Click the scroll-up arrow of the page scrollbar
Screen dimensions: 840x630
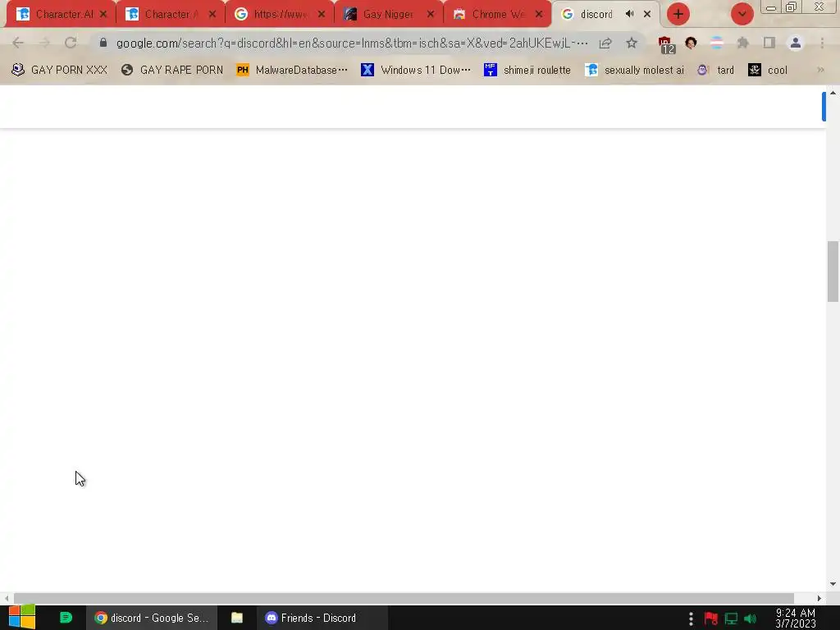pos(833,93)
